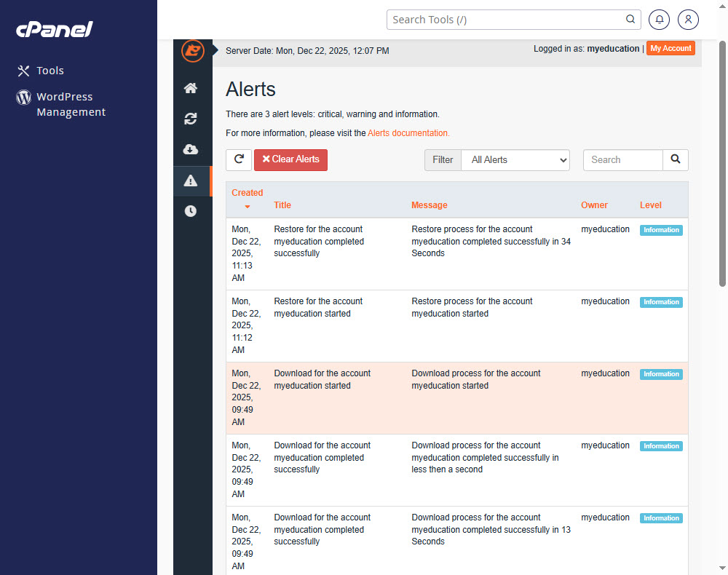This screenshot has width=728, height=575.
Task: Click the notifications bell icon
Action: point(659,20)
